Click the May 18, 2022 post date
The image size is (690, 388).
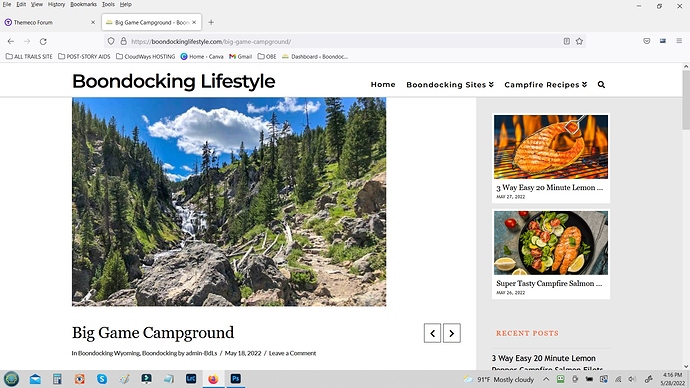point(243,353)
